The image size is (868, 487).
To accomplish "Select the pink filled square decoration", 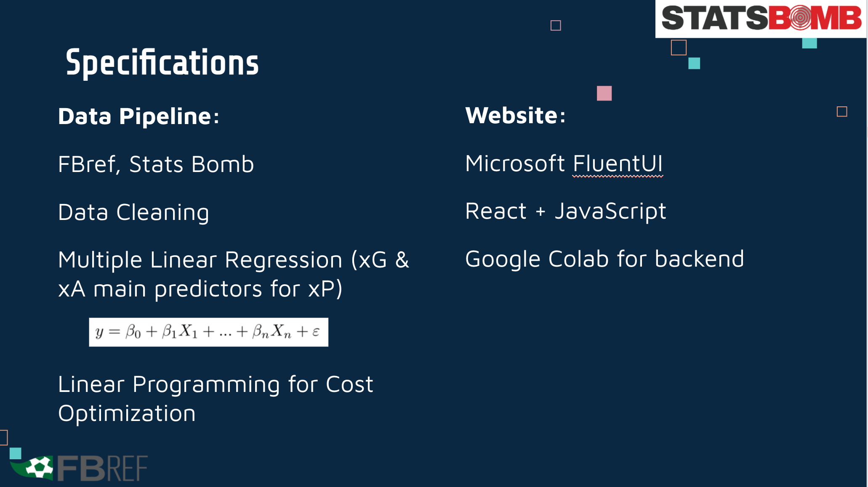I will tap(604, 93).
